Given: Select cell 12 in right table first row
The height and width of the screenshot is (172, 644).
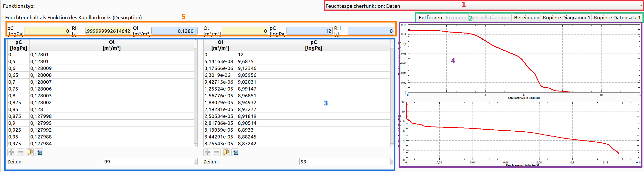Looking at the screenshot, I should (x=314, y=55).
